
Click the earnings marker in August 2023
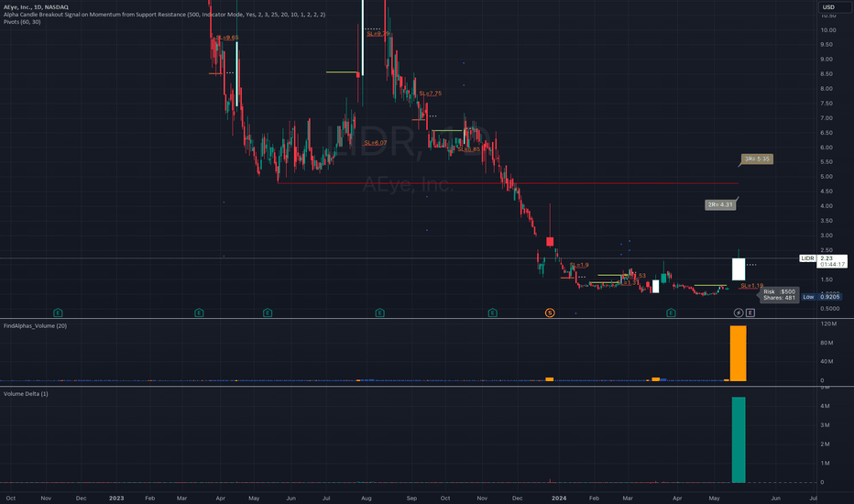coord(379,312)
